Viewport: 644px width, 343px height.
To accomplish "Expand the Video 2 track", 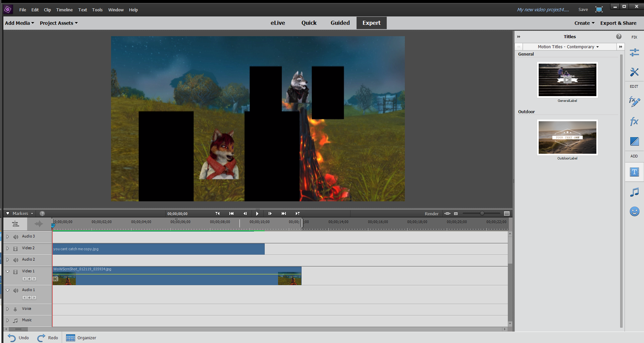I will pyautogui.click(x=7, y=248).
